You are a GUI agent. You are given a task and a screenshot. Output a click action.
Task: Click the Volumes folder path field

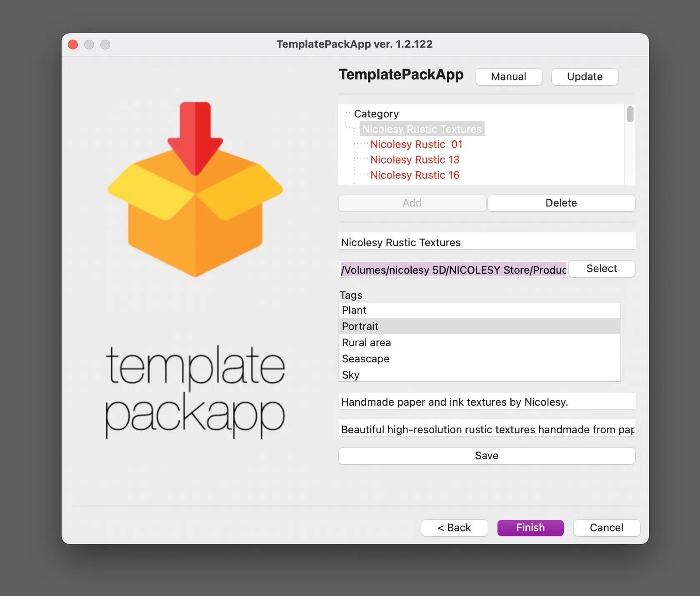click(x=453, y=269)
